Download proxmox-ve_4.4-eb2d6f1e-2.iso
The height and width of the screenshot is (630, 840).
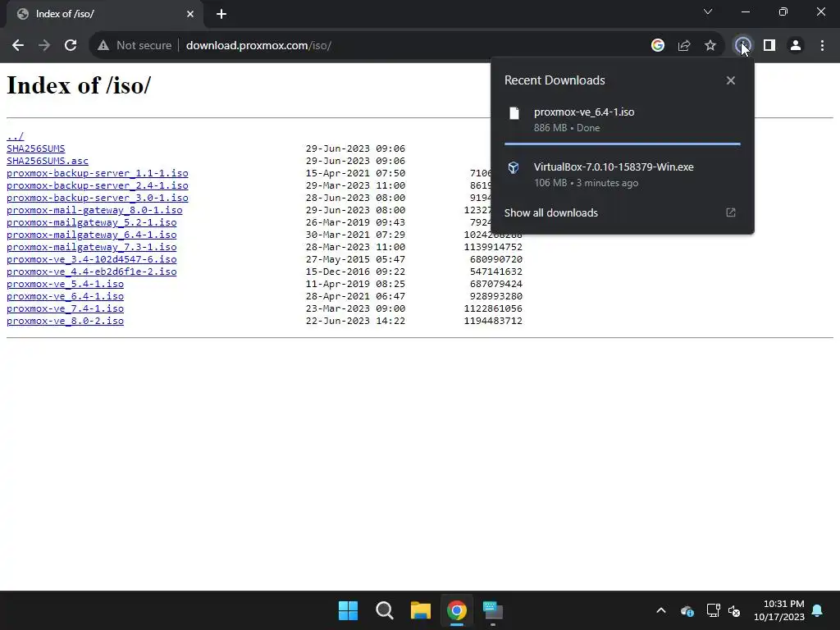[x=91, y=272]
